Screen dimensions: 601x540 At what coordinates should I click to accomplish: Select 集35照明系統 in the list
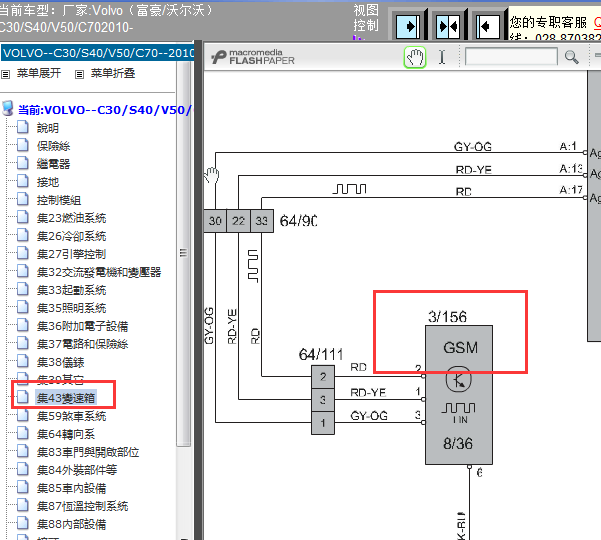71,308
